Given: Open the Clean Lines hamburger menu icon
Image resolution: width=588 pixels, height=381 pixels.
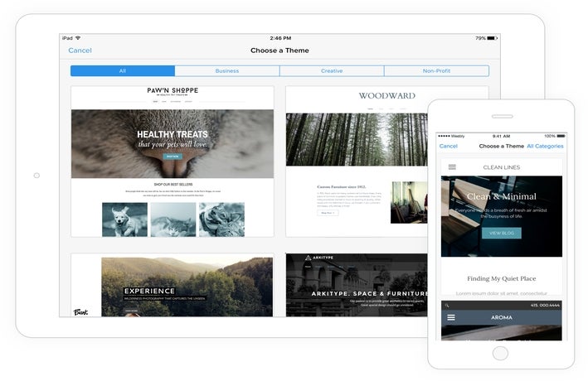Looking at the screenshot, I should (452, 167).
